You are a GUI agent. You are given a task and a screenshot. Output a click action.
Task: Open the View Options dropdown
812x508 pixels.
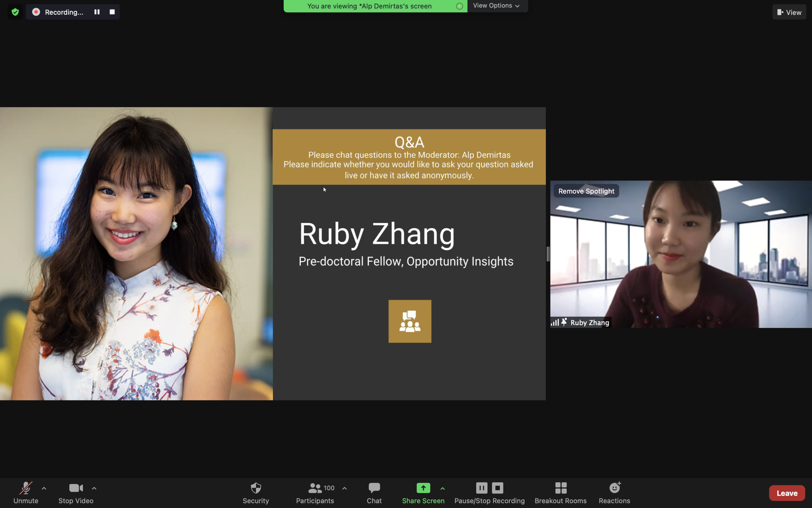497,6
